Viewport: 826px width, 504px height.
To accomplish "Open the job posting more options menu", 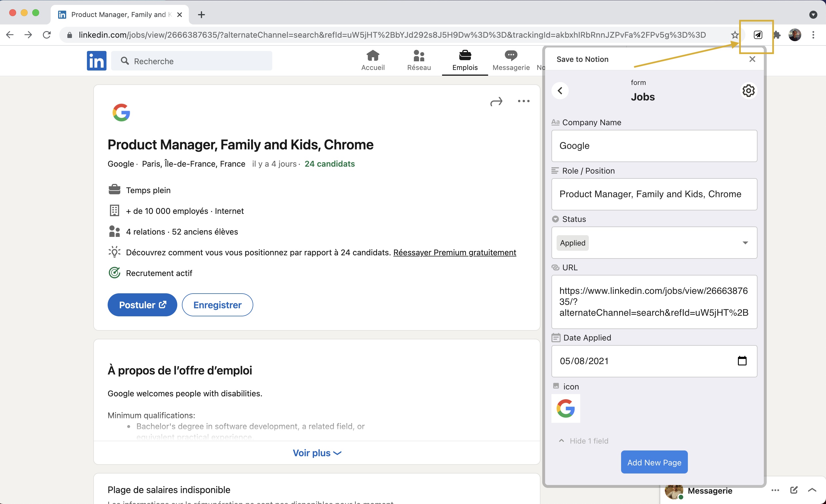I will 524,101.
